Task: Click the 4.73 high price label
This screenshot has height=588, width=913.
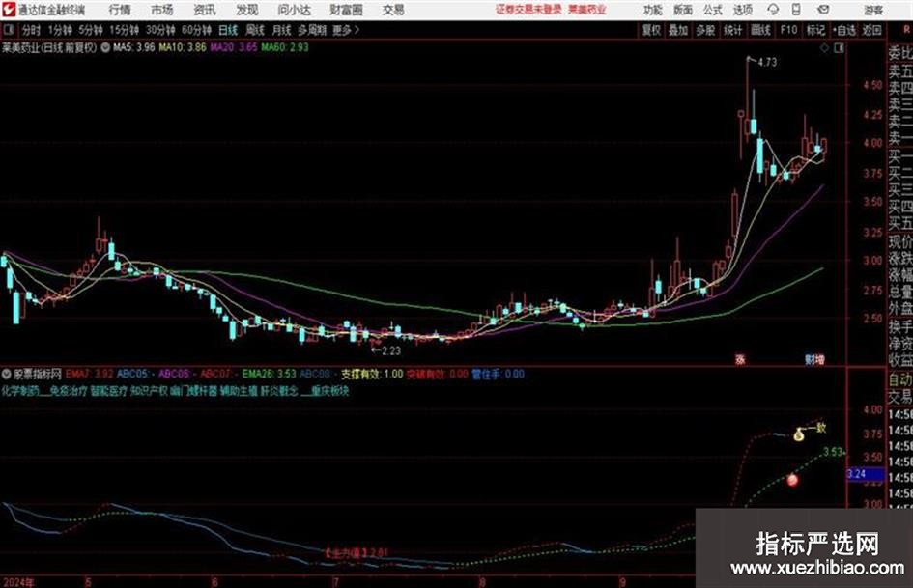Action: point(767,63)
